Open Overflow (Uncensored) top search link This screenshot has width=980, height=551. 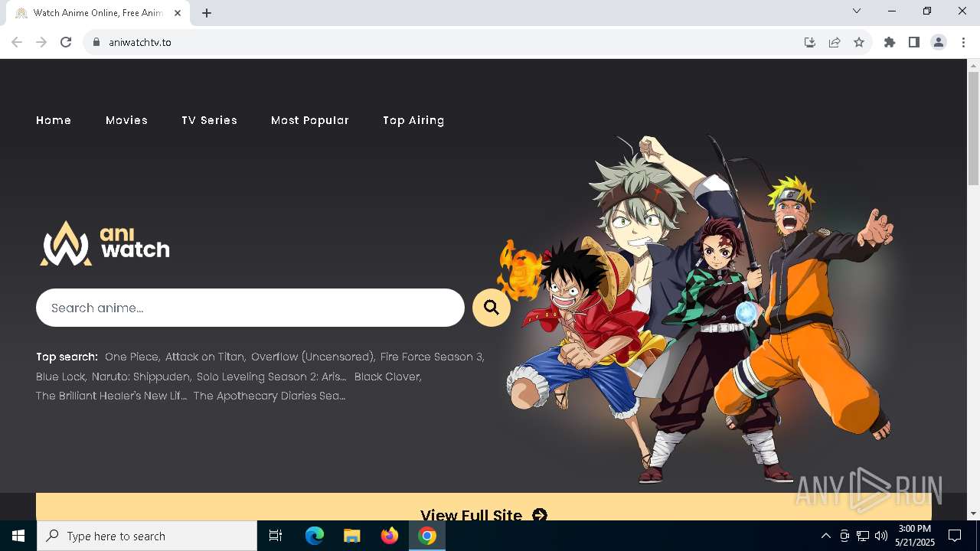[x=312, y=357]
